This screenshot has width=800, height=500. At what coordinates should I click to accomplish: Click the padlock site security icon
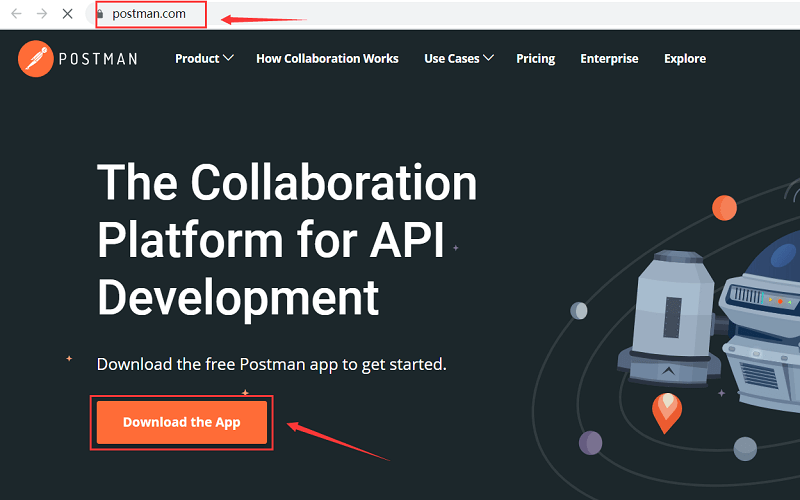(100, 14)
